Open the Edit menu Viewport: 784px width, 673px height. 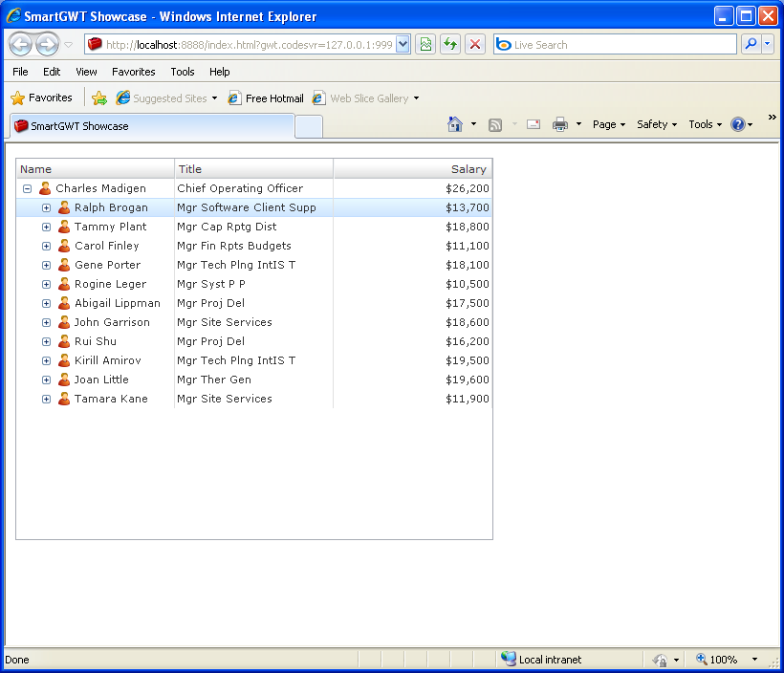pyautogui.click(x=52, y=72)
